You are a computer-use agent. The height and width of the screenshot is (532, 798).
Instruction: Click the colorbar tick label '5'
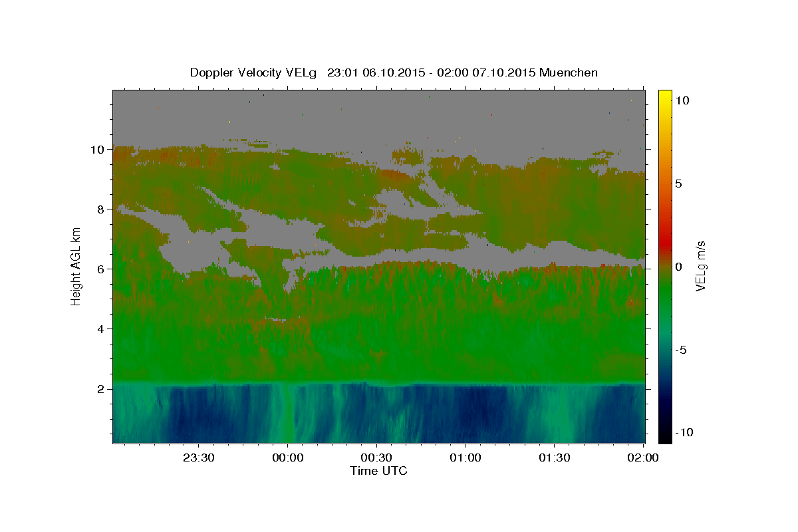pos(678,184)
